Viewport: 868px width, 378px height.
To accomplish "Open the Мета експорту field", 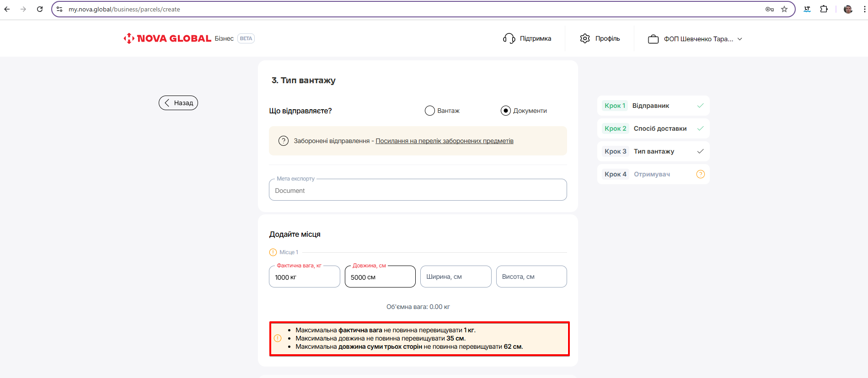I will (x=418, y=190).
